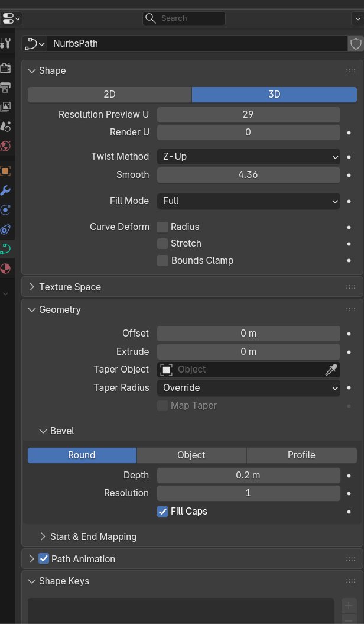Browse curve data-block dropdown beside NurbsPath
The image size is (364, 624).
[34, 43]
